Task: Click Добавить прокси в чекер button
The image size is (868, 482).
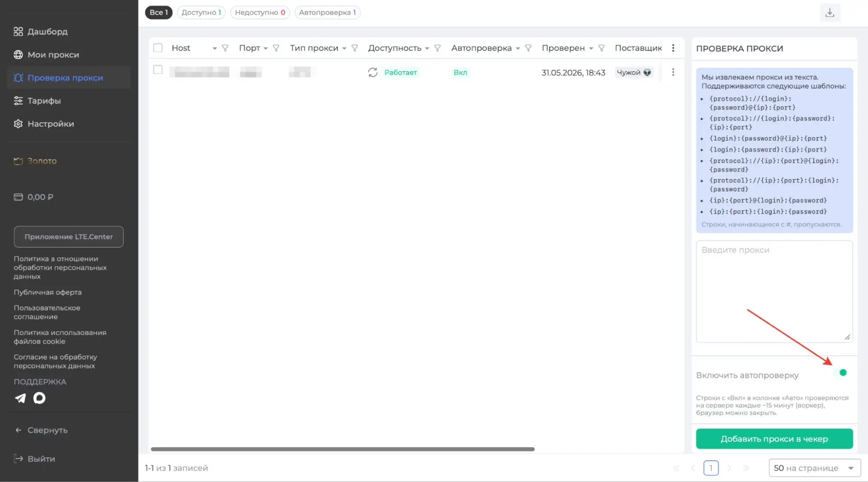Action: [774, 439]
